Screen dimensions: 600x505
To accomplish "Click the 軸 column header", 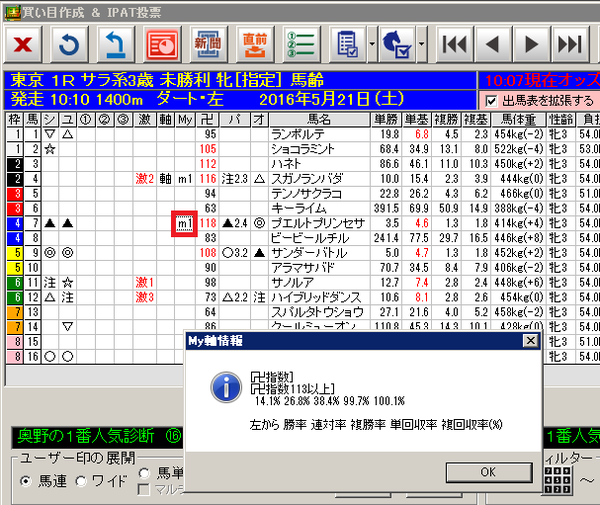I will click(165, 119).
